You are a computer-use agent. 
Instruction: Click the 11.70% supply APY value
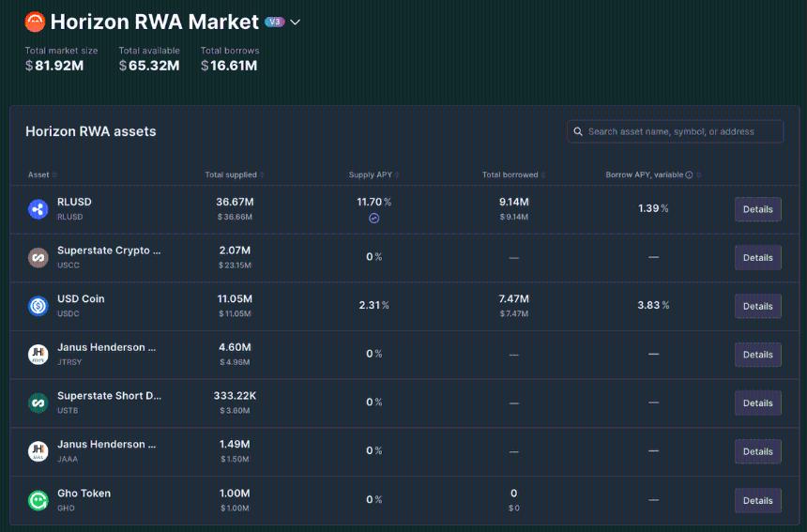[374, 202]
